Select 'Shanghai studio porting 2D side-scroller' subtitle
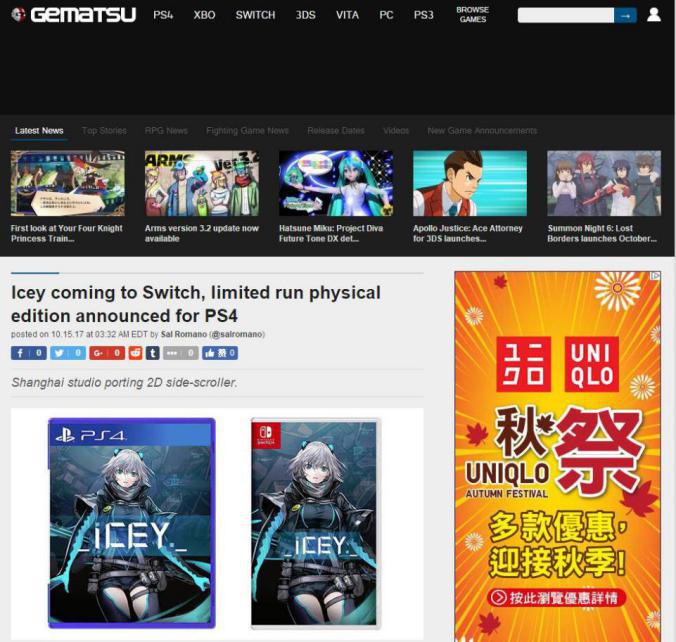 pyautogui.click(x=124, y=382)
